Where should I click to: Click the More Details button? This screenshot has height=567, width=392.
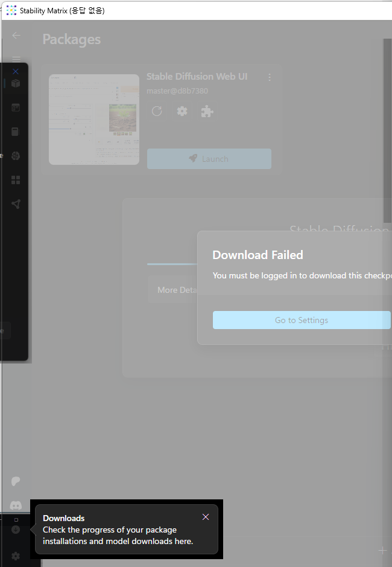[172, 290]
